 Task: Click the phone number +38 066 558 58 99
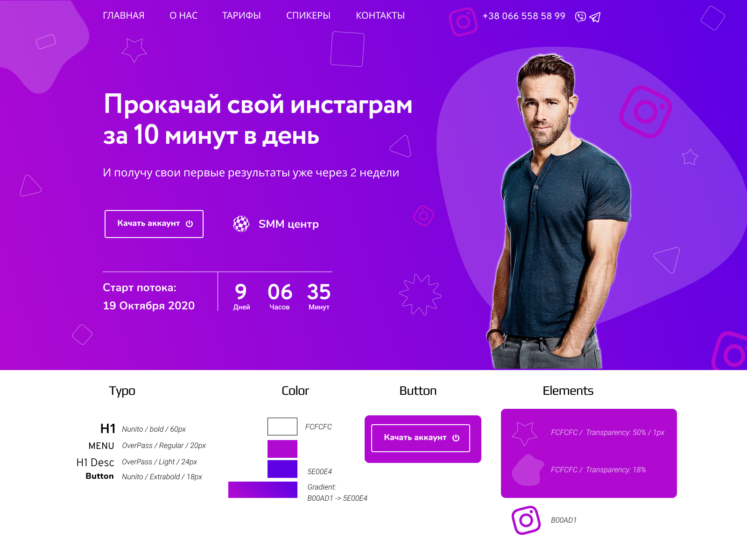(524, 16)
